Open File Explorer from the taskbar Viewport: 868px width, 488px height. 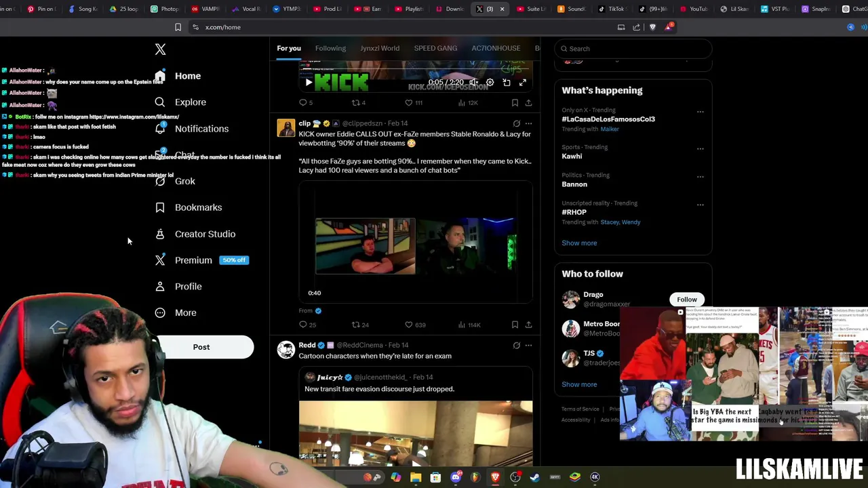416,477
